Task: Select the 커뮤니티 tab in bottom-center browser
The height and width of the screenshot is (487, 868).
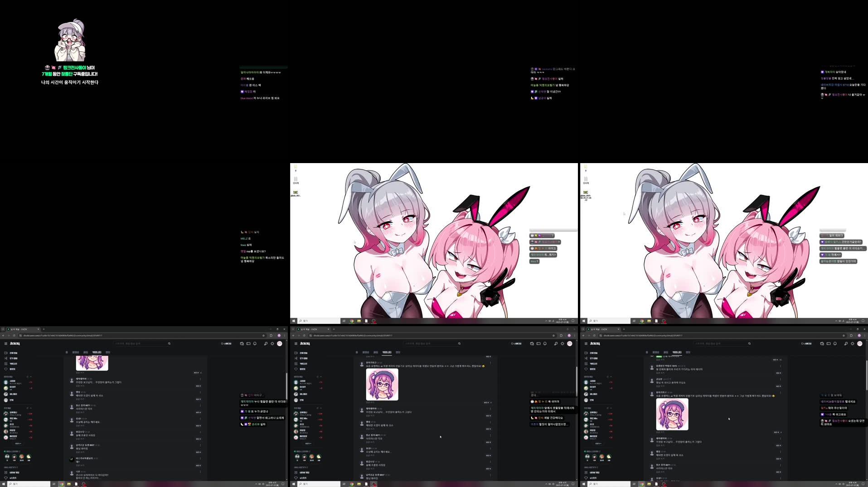Action: (387, 352)
